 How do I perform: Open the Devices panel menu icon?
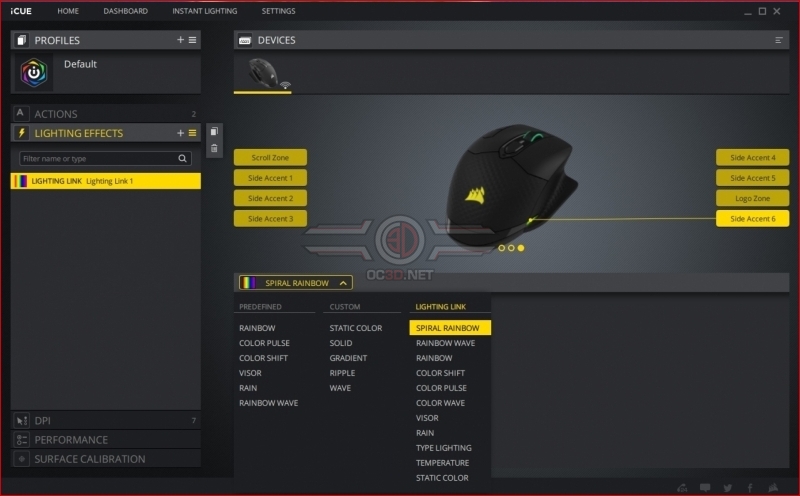[779, 40]
